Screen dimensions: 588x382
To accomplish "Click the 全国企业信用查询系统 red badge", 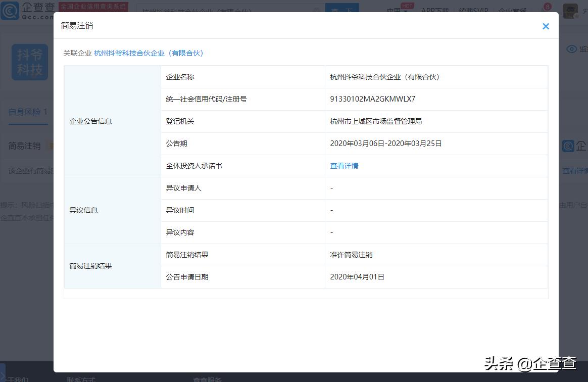I will (x=93, y=7).
